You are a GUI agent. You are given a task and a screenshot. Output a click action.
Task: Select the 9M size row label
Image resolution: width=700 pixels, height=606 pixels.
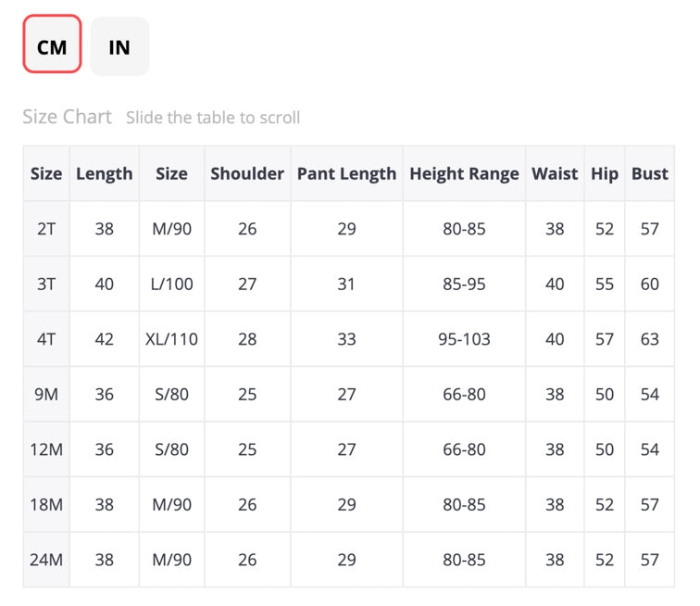coord(46,394)
